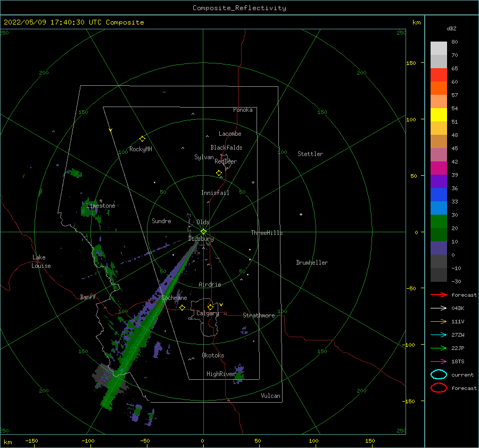Click the green 22JP arrow legend icon
The image size is (479, 448).
pos(439,348)
